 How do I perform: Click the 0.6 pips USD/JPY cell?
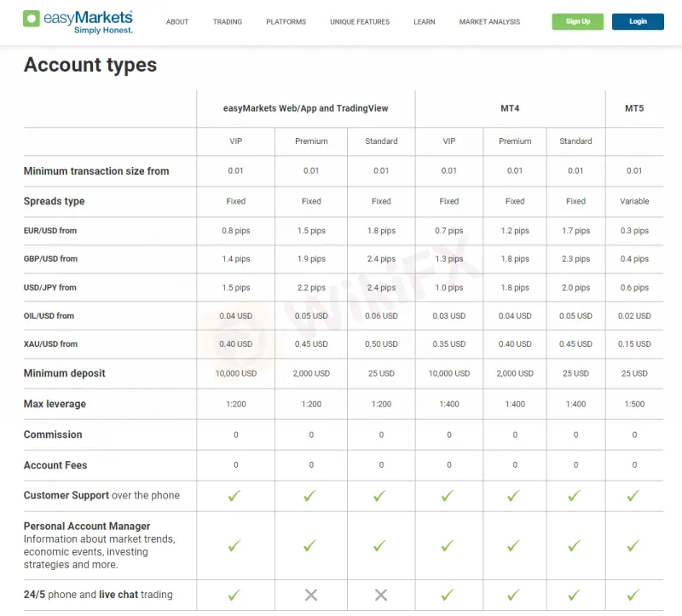point(634,287)
